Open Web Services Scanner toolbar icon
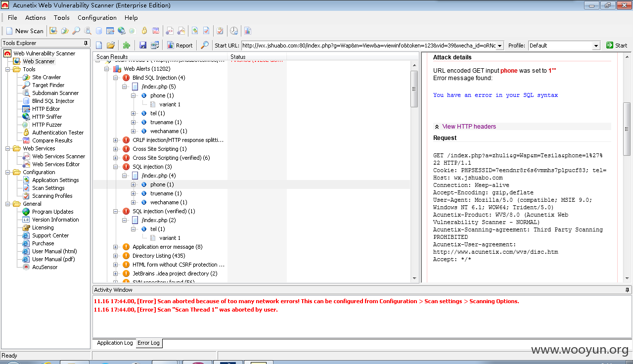633x364 pixels. pyautogui.click(x=170, y=31)
